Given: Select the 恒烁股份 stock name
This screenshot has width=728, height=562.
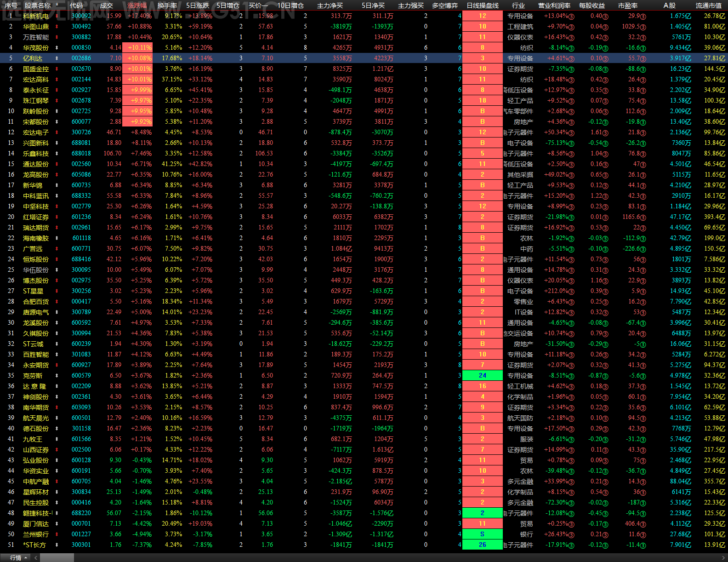Looking at the screenshot, I should (36, 259).
